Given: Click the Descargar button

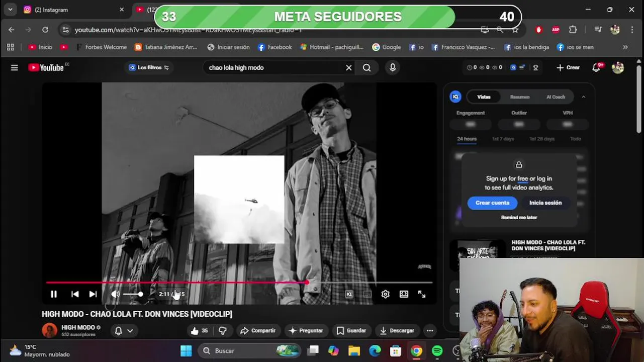Looking at the screenshot, I should [397, 330].
